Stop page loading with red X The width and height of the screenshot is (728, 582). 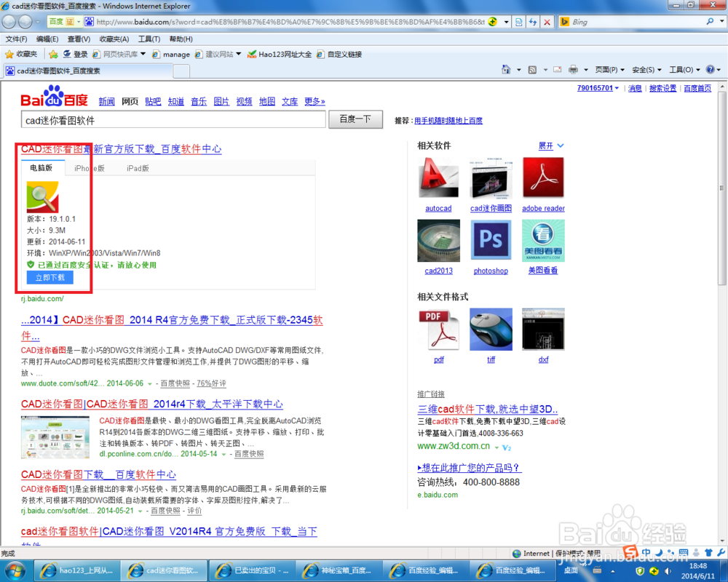[547, 22]
